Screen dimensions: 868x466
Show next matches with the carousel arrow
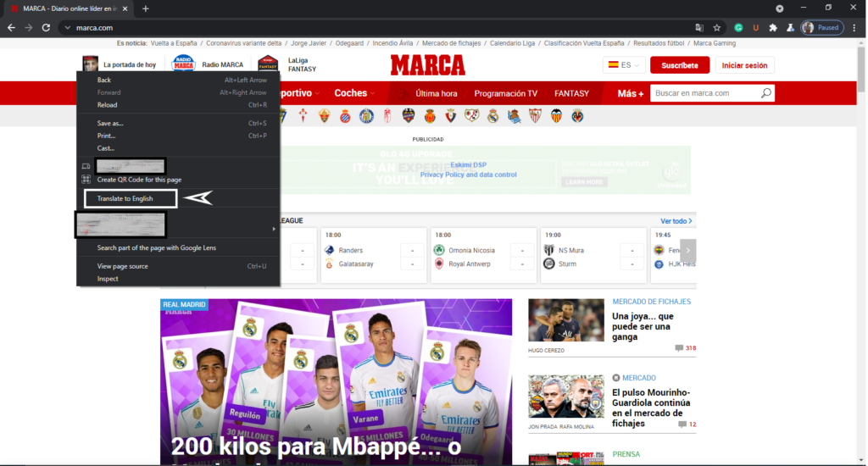pos(688,250)
